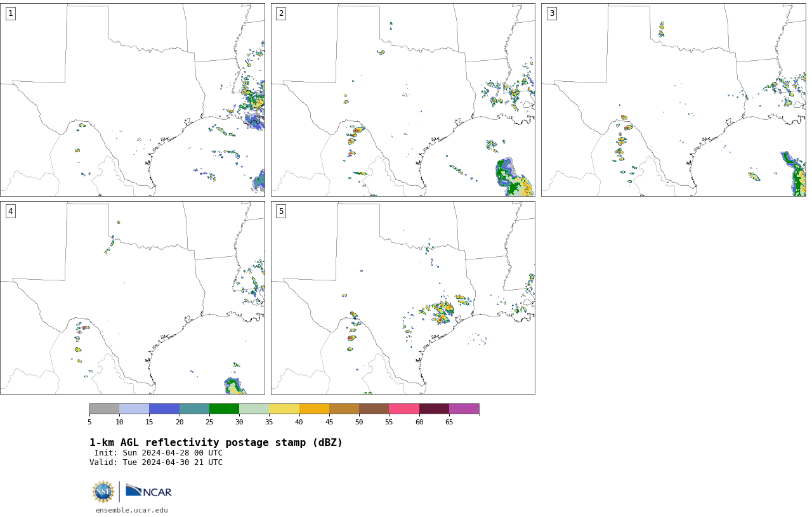
Task: Click the dark brown 50-55 dBZ swatch
Action: click(x=374, y=409)
